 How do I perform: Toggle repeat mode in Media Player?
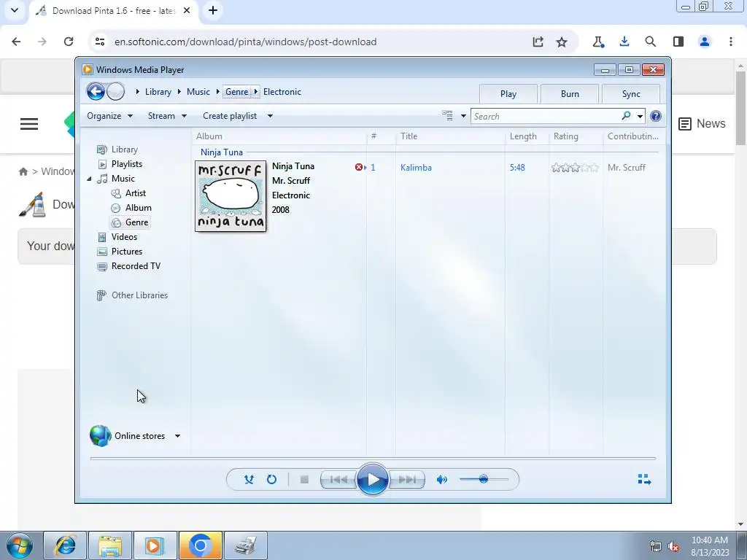pos(271,480)
